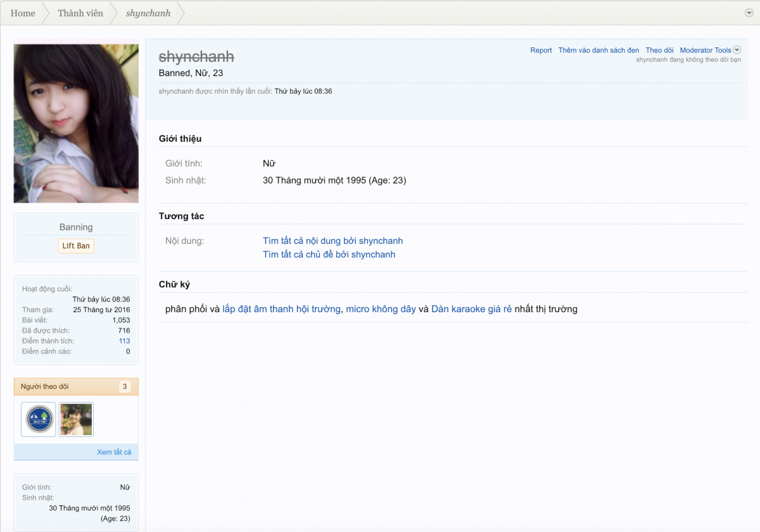Click post count 1,053
Screen dimensions: 760x532
(x=121, y=320)
